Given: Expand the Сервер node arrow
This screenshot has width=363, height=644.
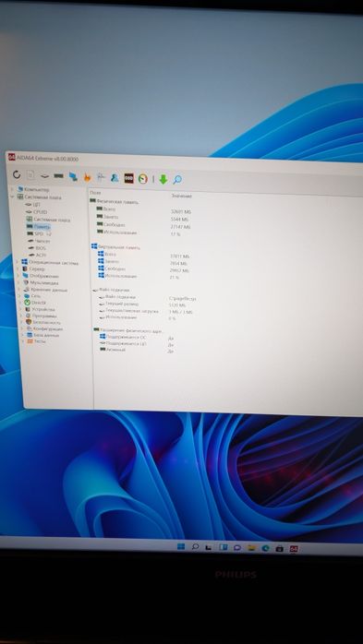Looking at the screenshot, I should 18,268.
